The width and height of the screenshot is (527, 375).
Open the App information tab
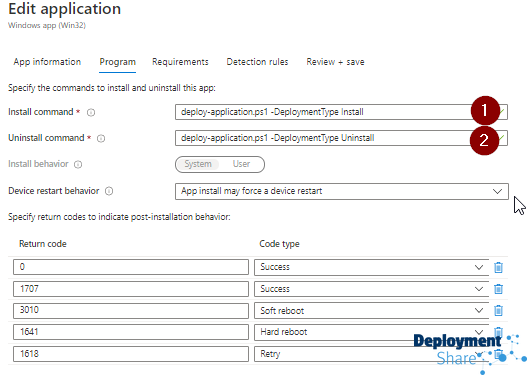point(47,62)
